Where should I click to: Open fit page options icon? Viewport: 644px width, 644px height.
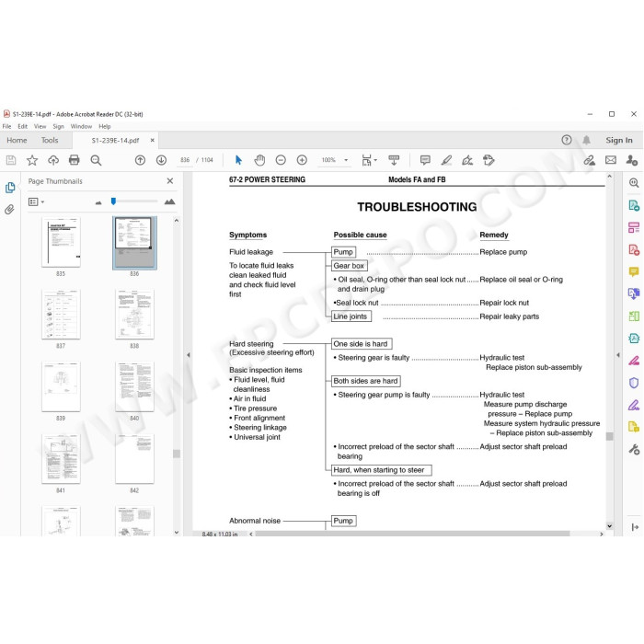(368, 160)
